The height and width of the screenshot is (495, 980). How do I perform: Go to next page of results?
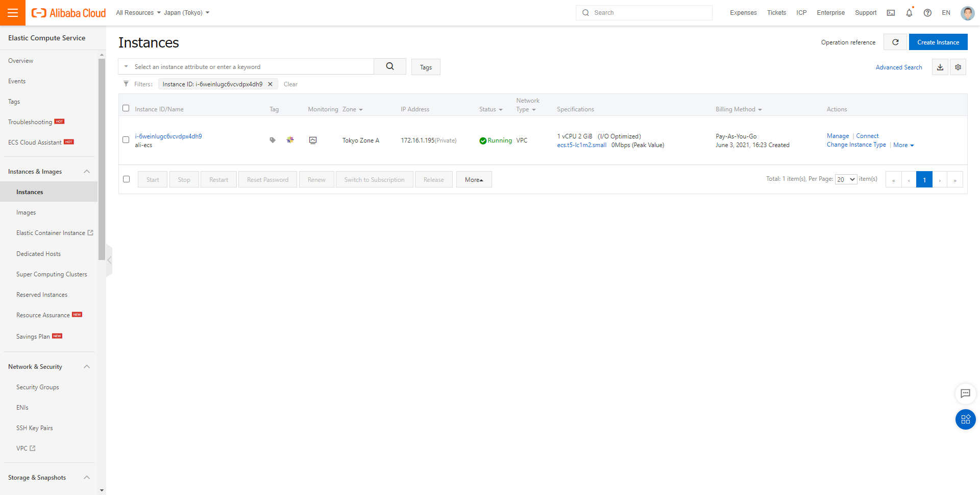[x=940, y=180]
